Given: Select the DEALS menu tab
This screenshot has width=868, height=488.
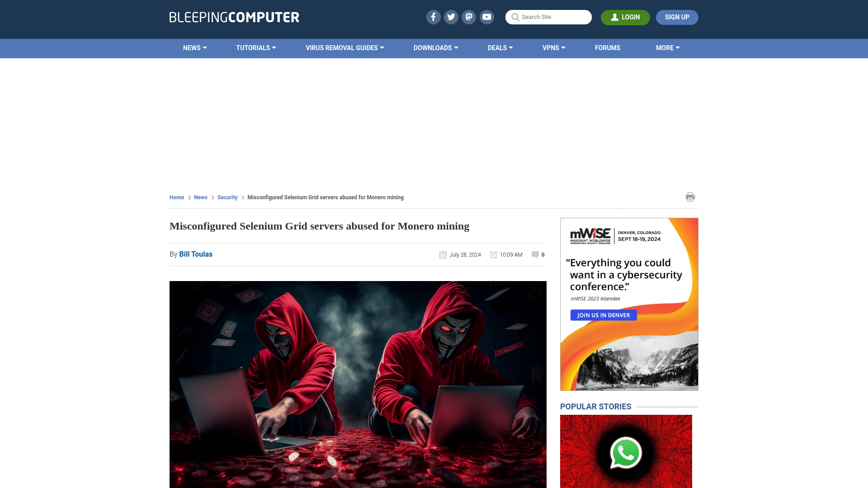Looking at the screenshot, I should coord(500,47).
